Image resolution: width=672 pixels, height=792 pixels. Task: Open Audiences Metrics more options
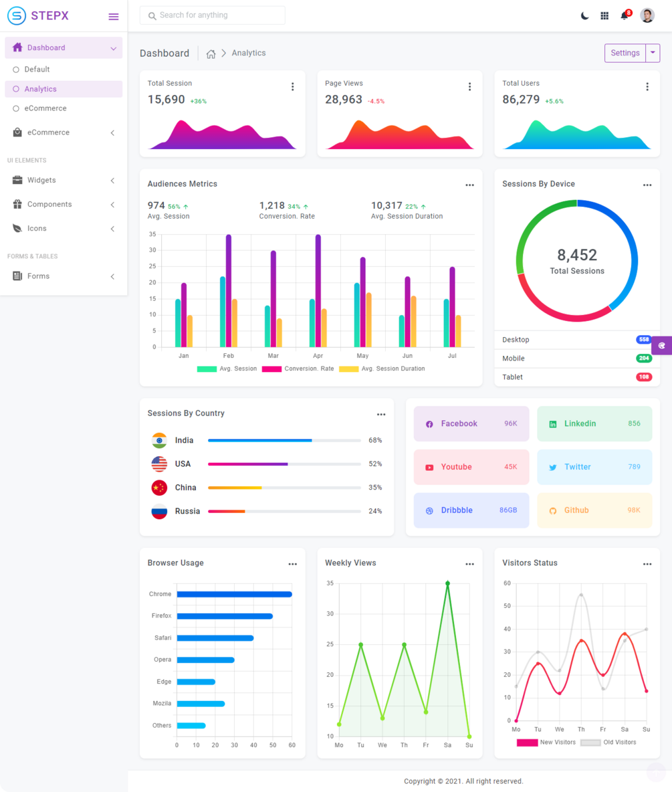469,185
